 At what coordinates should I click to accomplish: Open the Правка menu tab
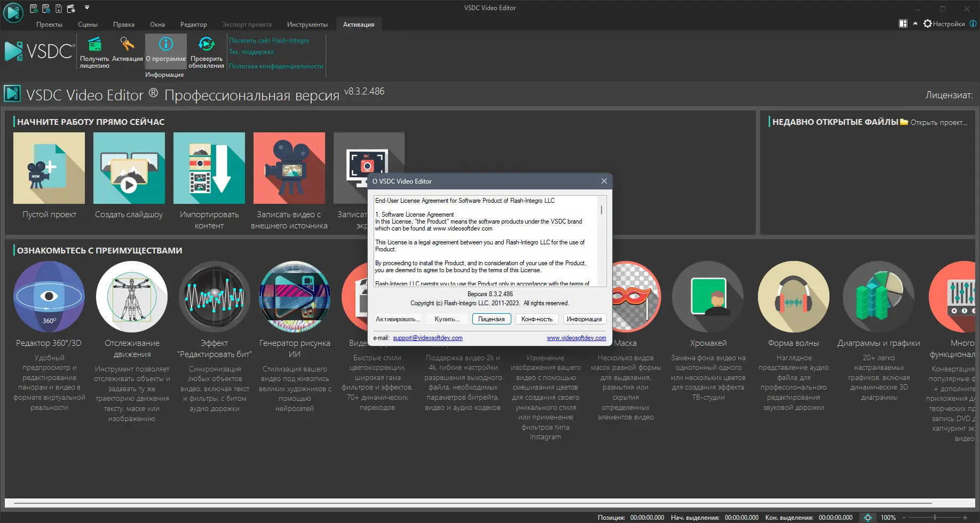[124, 25]
